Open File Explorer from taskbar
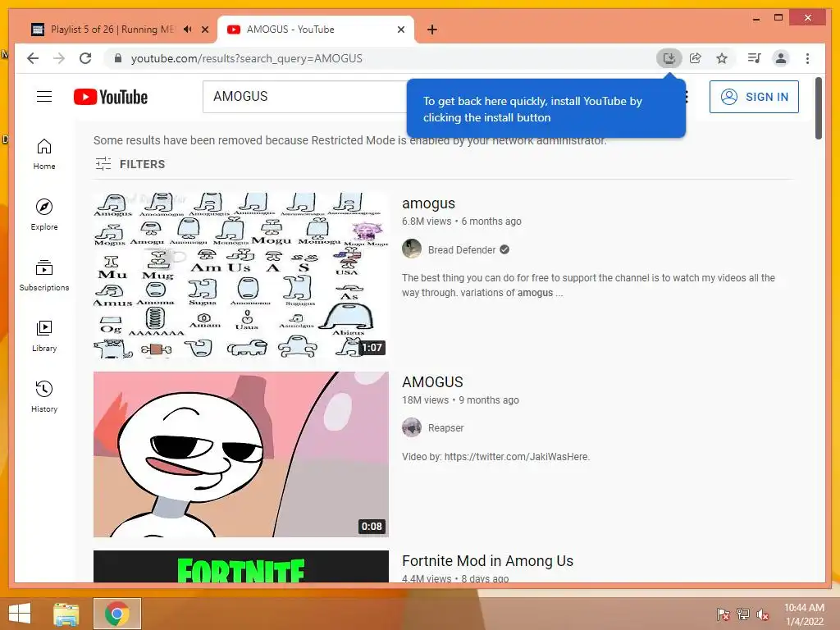The width and height of the screenshot is (840, 630). 66,614
